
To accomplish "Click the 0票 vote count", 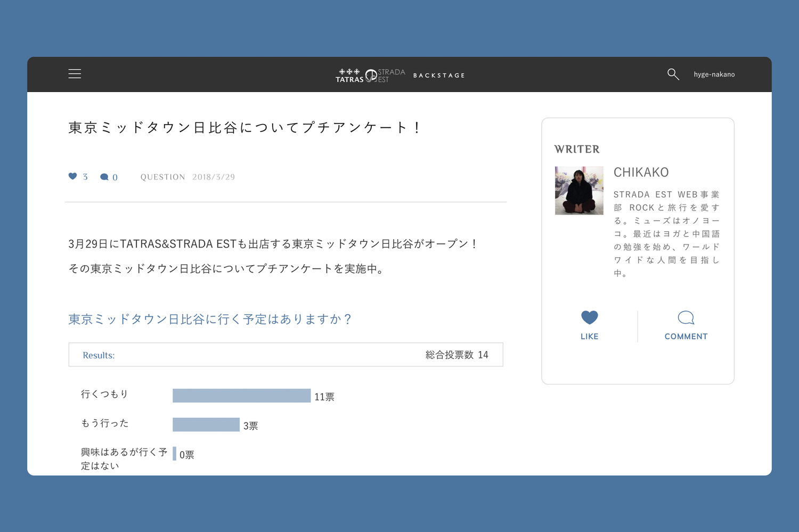I will pos(186,455).
